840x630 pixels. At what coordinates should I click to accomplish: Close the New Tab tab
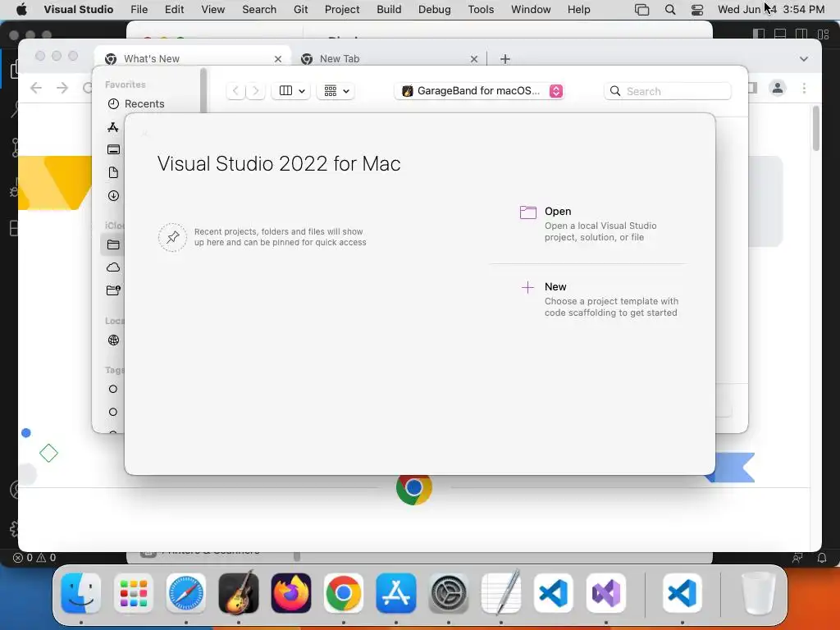[474, 59]
